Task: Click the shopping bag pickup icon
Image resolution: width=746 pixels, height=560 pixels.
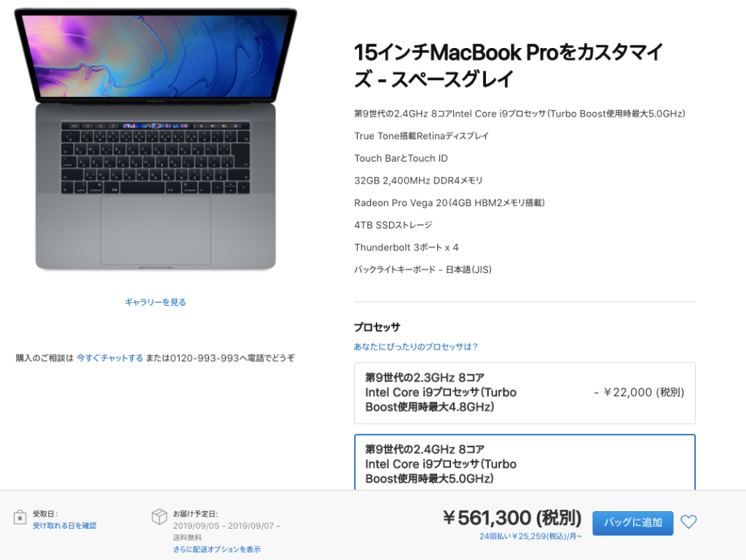Action: (x=20, y=517)
